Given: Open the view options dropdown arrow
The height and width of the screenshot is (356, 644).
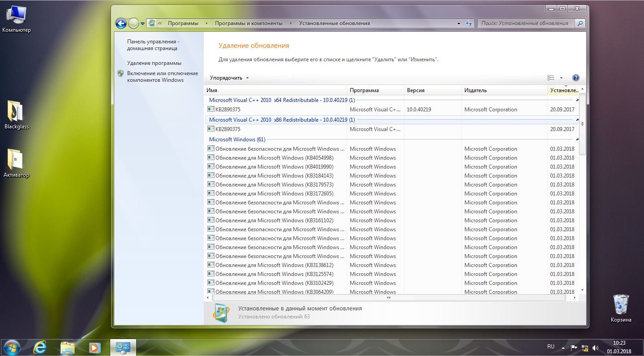Looking at the screenshot, I should (561, 78).
